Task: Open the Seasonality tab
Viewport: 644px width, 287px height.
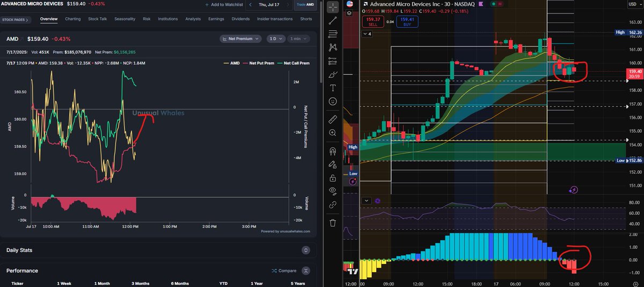Action: tap(125, 19)
